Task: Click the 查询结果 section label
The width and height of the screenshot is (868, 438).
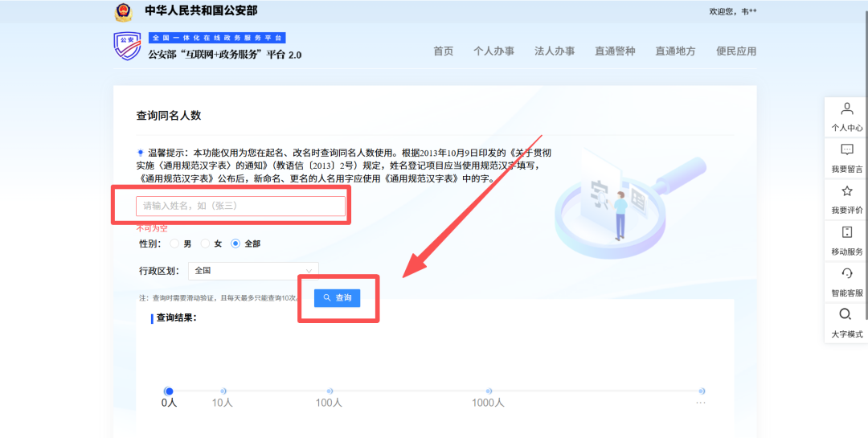Action: [x=177, y=317]
